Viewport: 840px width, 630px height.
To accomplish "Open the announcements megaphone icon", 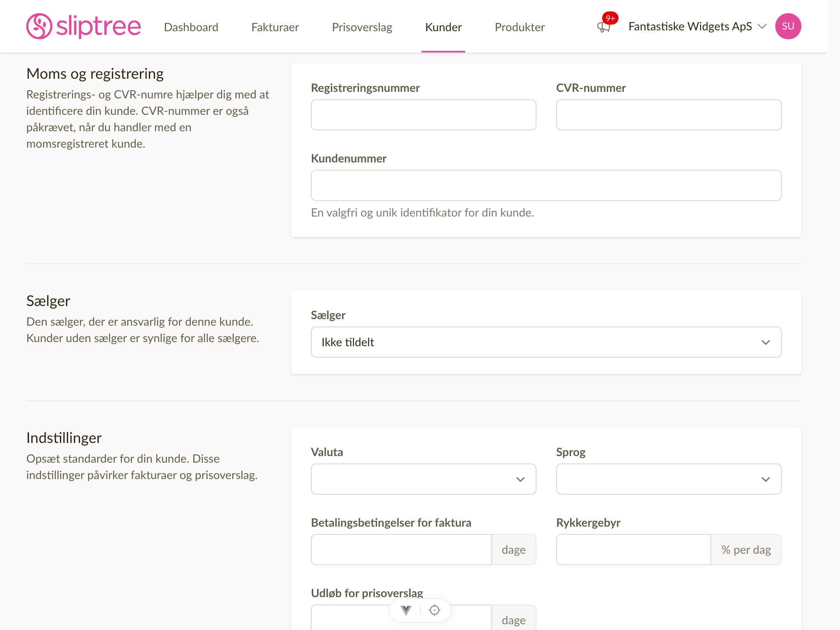I will (604, 27).
